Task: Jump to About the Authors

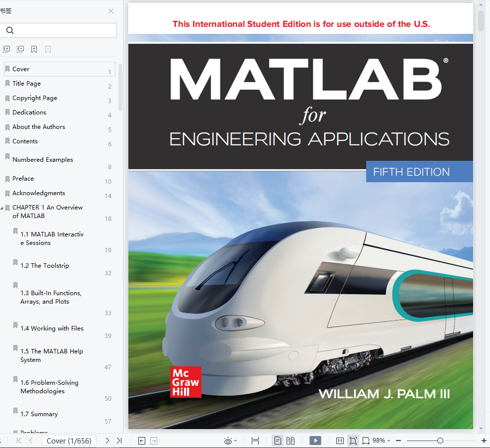Action: click(39, 126)
